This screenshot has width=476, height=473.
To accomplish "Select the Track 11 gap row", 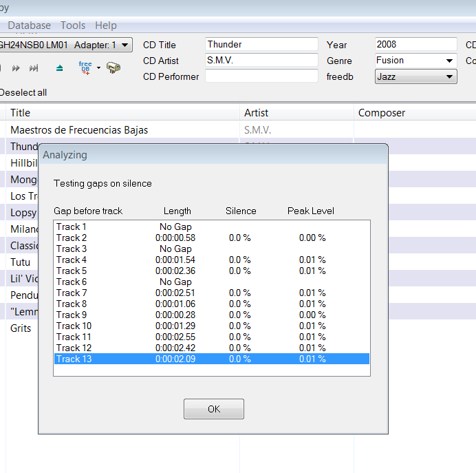I will click(212, 337).
